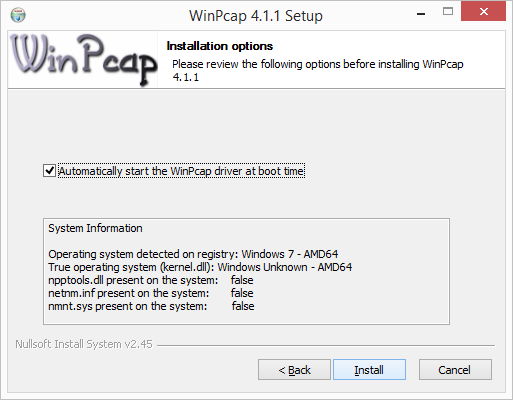The width and height of the screenshot is (513, 400).
Task: Close the WinPcap Setup window
Action: click(483, 12)
